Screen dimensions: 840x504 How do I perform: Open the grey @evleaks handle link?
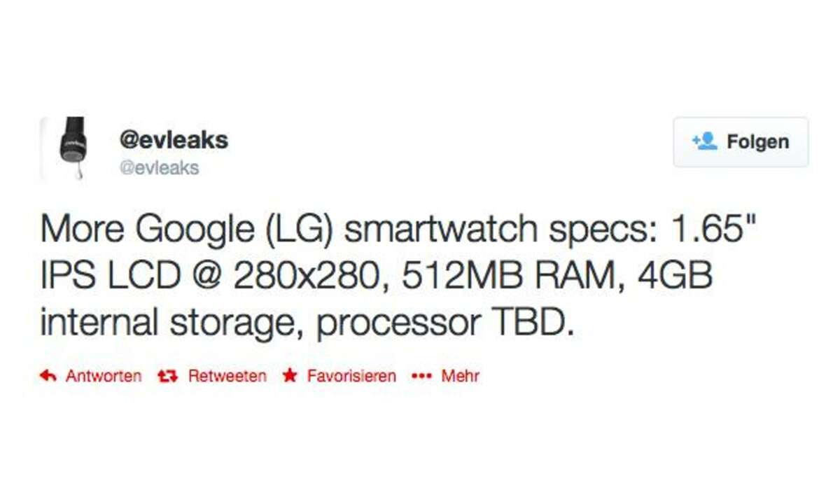(x=160, y=168)
